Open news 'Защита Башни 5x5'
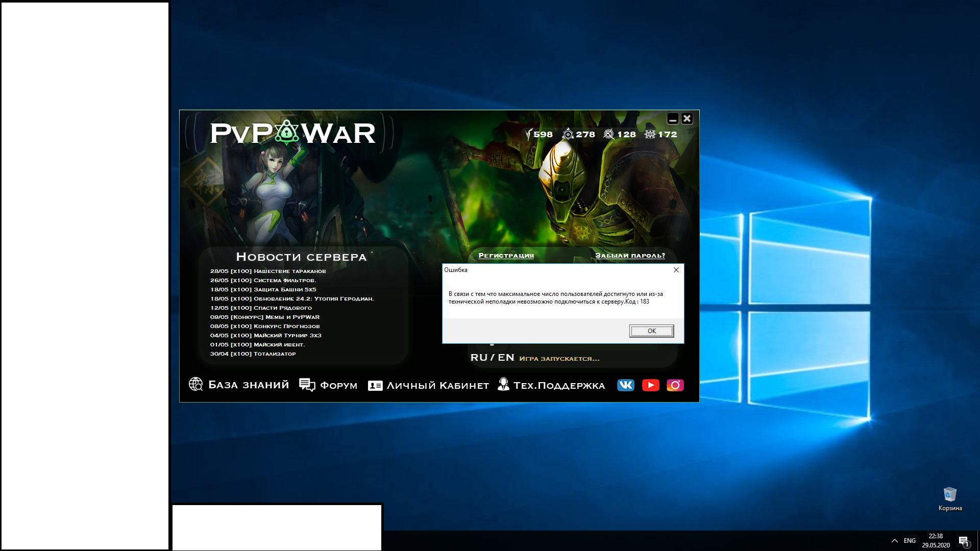Image resolution: width=980 pixels, height=551 pixels. pyautogui.click(x=263, y=290)
